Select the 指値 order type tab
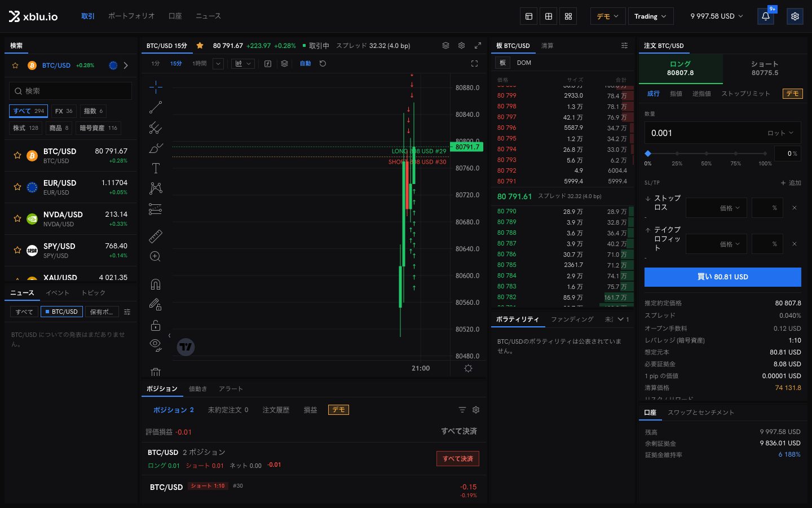The image size is (812, 508). click(676, 94)
